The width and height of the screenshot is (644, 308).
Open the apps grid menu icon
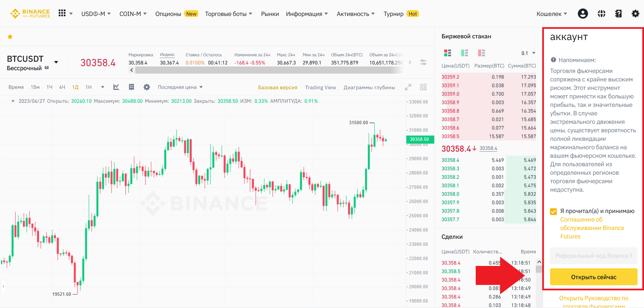click(x=62, y=13)
